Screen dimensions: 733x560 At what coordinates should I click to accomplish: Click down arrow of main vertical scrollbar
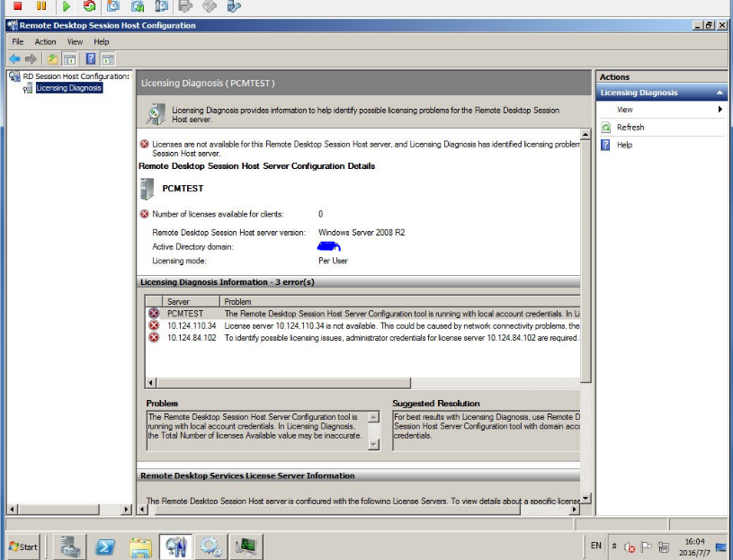[x=586, y=498]
